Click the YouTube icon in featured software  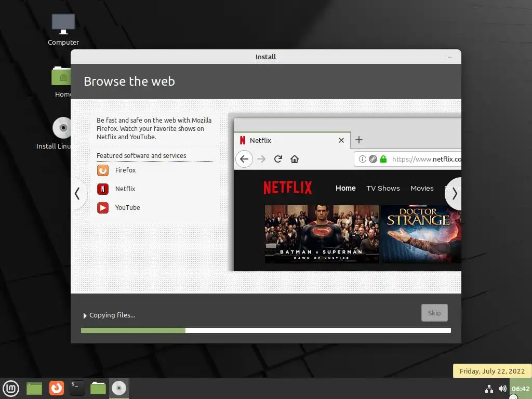[103, 208]
